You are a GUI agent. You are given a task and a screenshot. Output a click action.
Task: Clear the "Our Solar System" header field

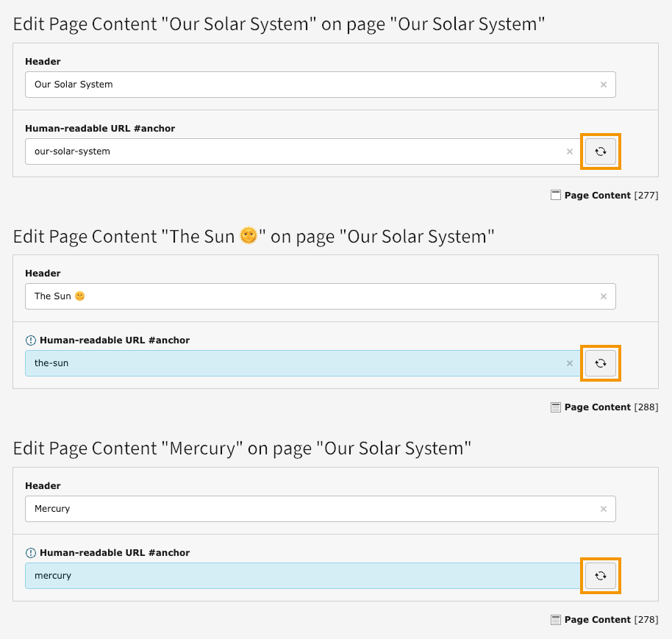tap(603, 85)
